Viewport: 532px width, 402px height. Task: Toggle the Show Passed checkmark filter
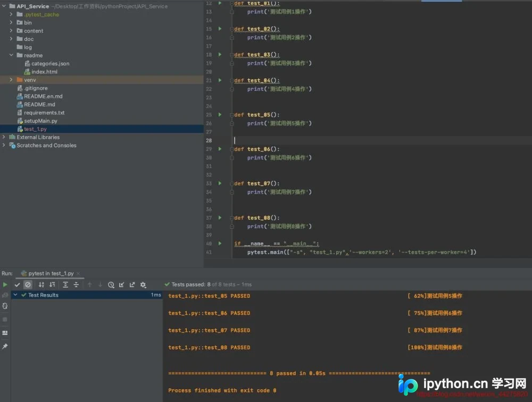coord(18,284)
